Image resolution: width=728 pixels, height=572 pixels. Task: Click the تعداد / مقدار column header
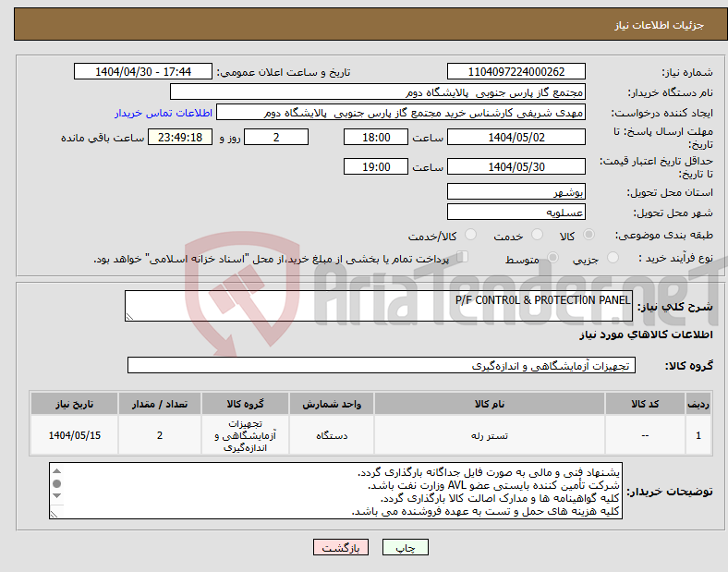(x=160, y=404)
